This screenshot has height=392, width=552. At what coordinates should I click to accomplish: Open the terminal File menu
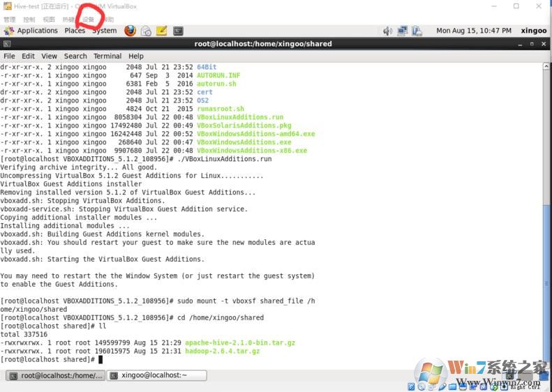pyautogui.click(x=9, y=56)
